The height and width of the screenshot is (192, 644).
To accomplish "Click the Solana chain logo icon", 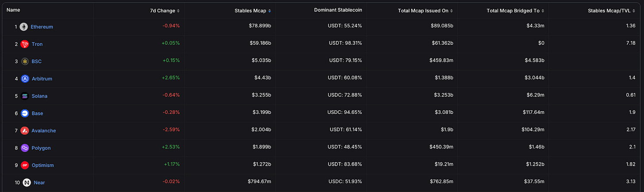I will (25, 96).
